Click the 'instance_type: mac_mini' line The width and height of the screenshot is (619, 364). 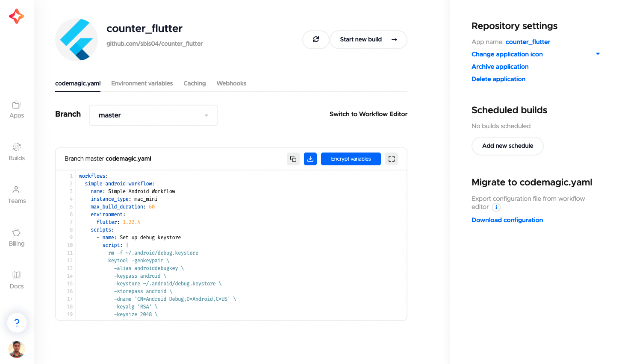pos(124,199)
